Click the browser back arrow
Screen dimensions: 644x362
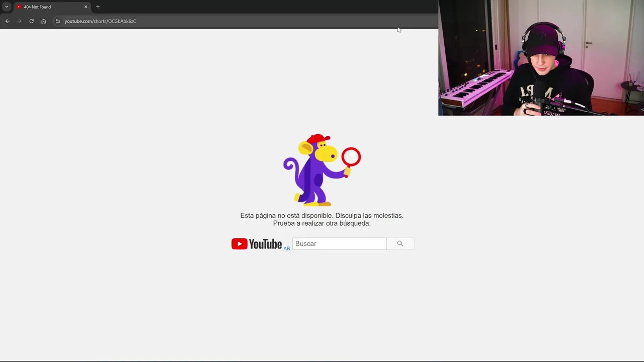7,21
